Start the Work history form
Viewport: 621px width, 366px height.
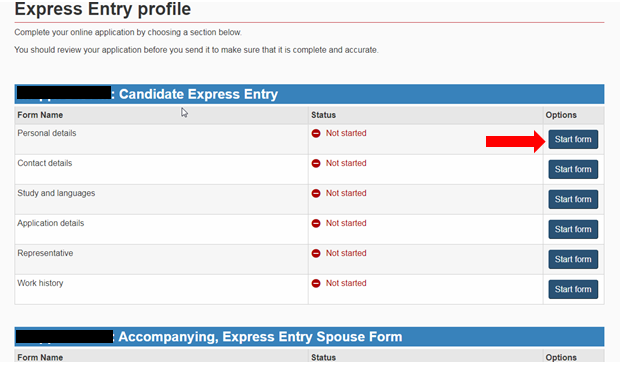pyautogui.click(x=573, y=289)
